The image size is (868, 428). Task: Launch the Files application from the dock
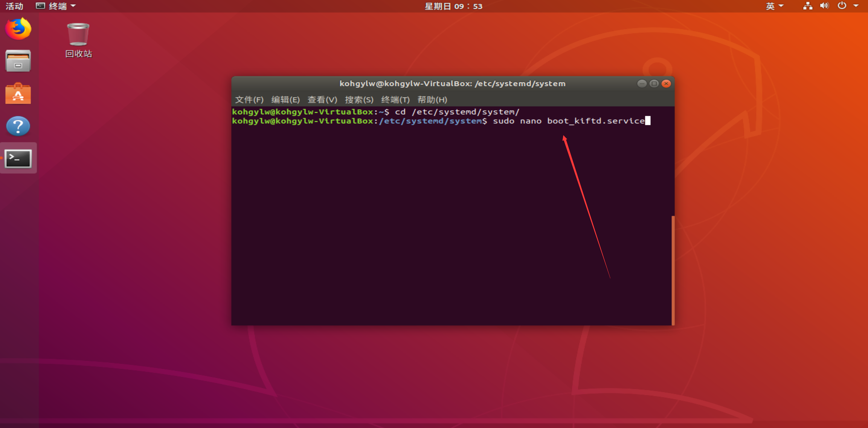tap(18, 61)
